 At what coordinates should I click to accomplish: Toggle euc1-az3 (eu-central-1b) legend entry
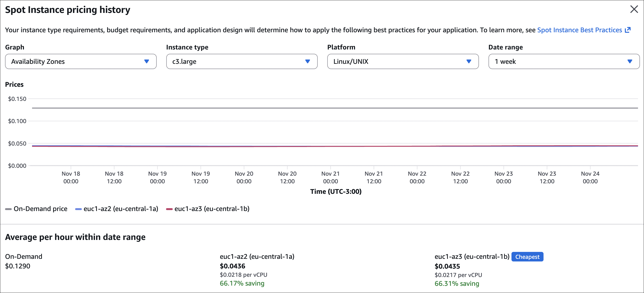coord(212,209)
